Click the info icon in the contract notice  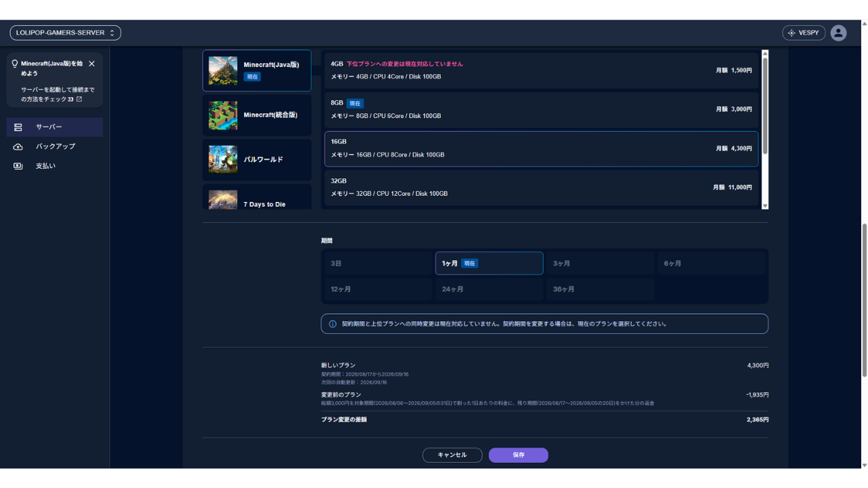332,324
